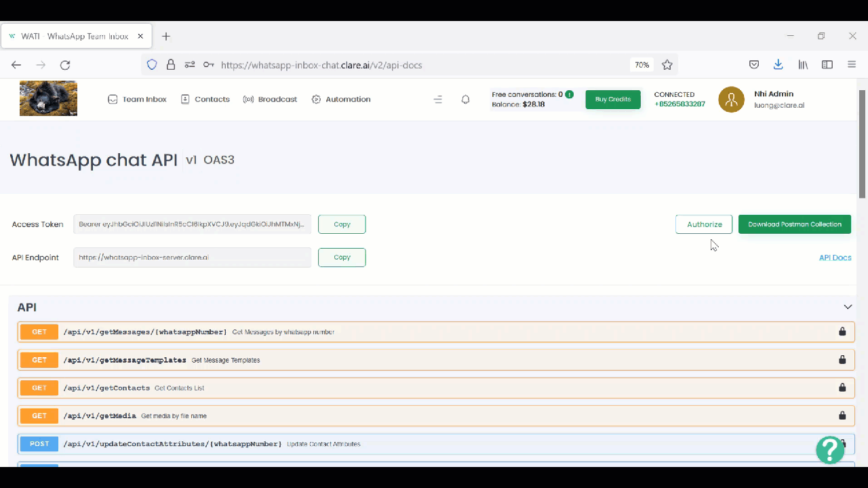This screenshot has width=868, height=488.
Task: Open the Nhi Admin profile avatar
Action: [x=731, y=99]
